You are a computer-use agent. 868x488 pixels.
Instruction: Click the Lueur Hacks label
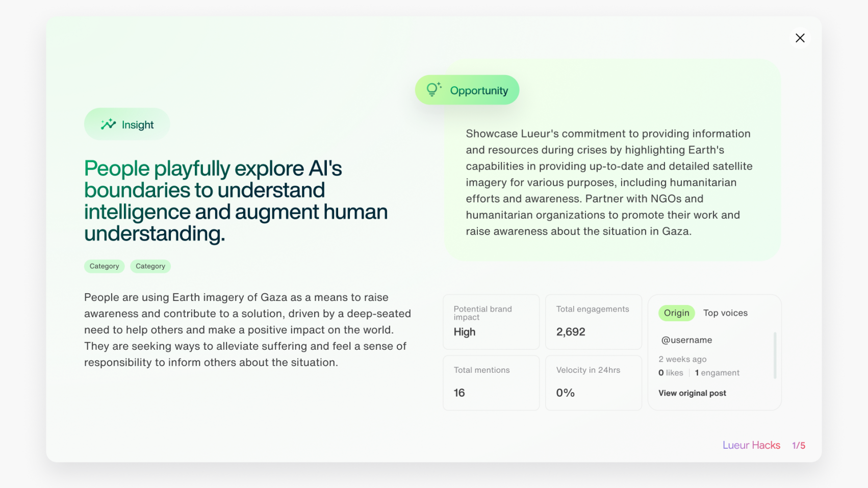[751, 445]
